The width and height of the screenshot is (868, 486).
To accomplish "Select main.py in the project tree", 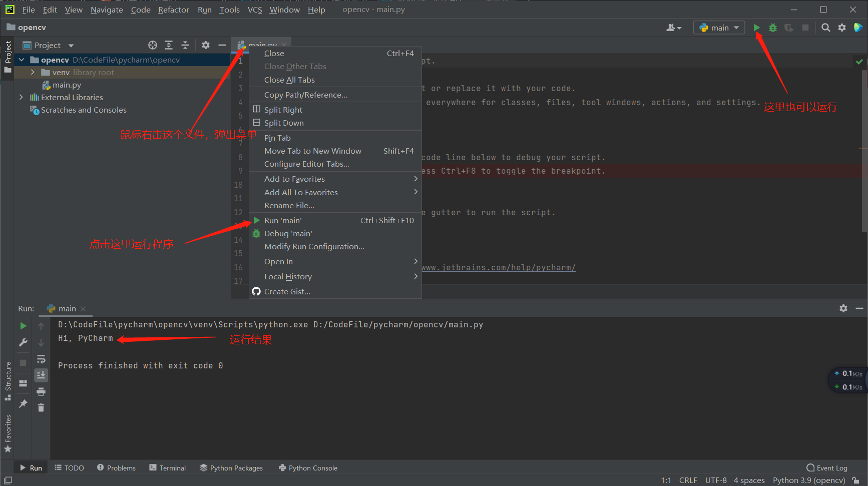I will point(67,85).
